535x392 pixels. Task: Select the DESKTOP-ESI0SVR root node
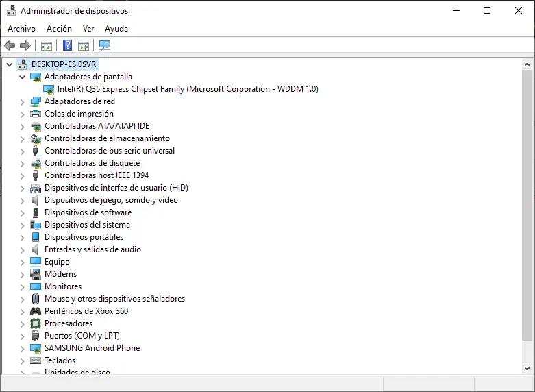tap(64, 64)
